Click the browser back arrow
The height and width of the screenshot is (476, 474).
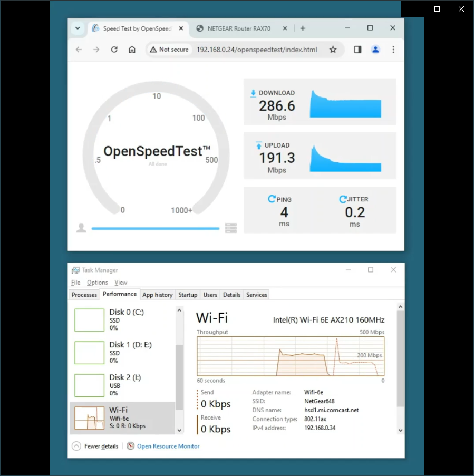(x=79, y=50)
